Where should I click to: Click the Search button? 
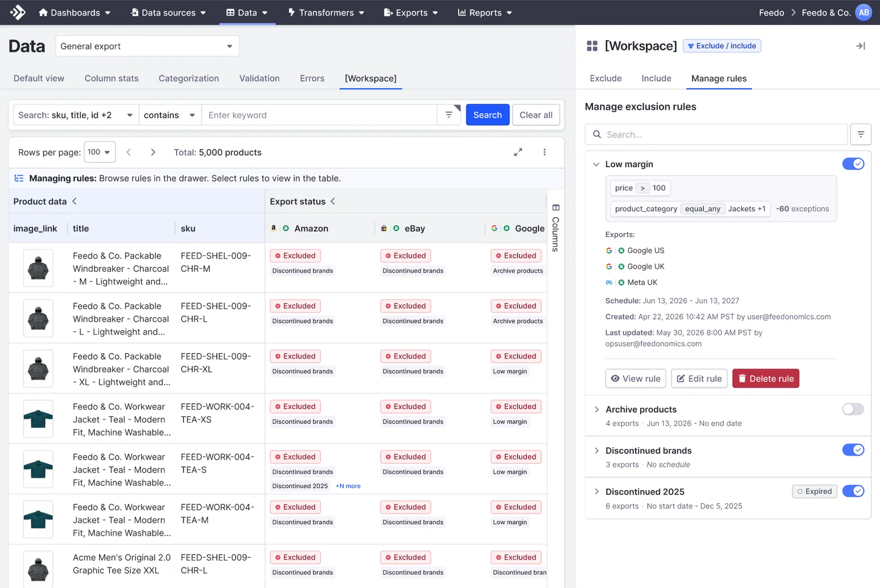(x=487, y=114)
